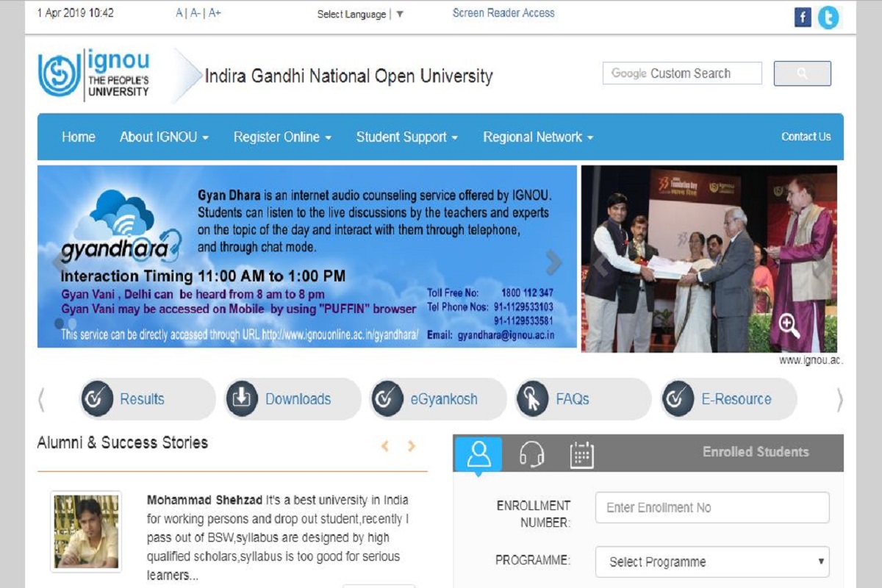Click Mohammad Shehzad's photo thumbnail
This screenshot has width=882, height=588.
[x=86, y=532]
